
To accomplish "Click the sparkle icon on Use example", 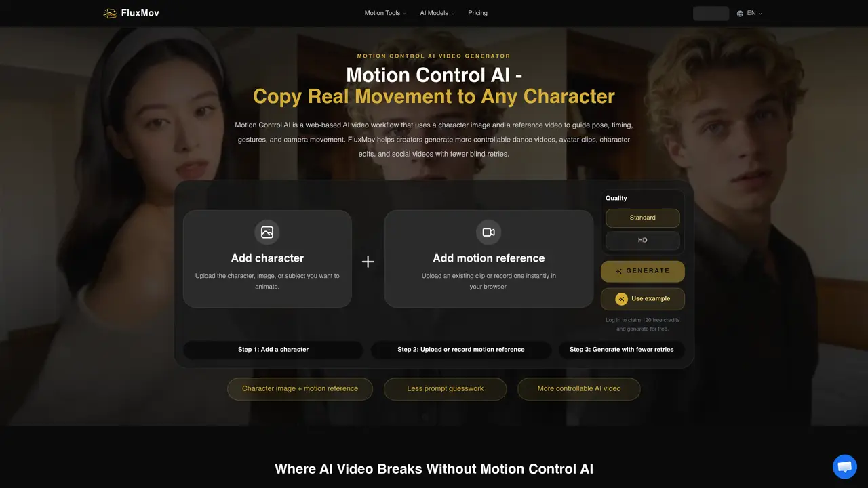I will [x=621, y=299].
